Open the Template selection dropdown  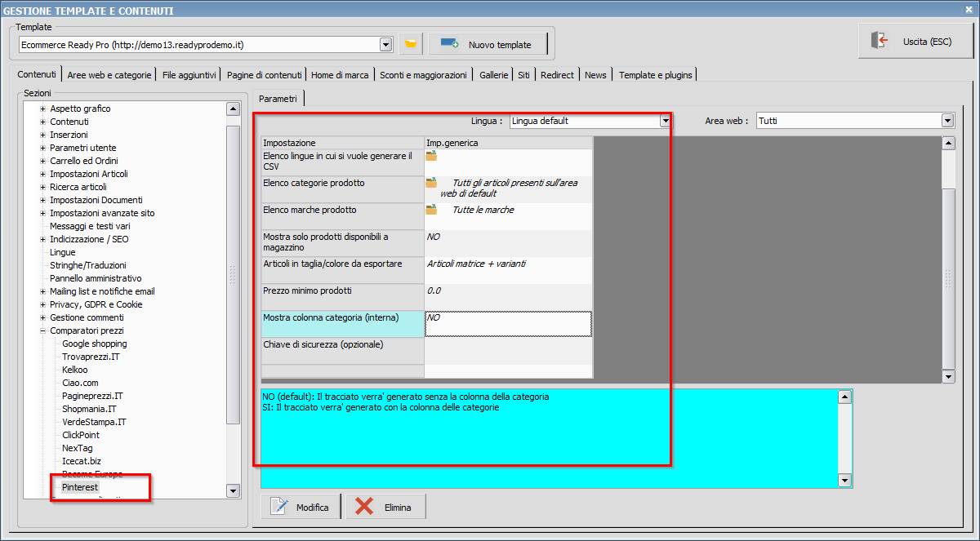click(x=385, y=44)
